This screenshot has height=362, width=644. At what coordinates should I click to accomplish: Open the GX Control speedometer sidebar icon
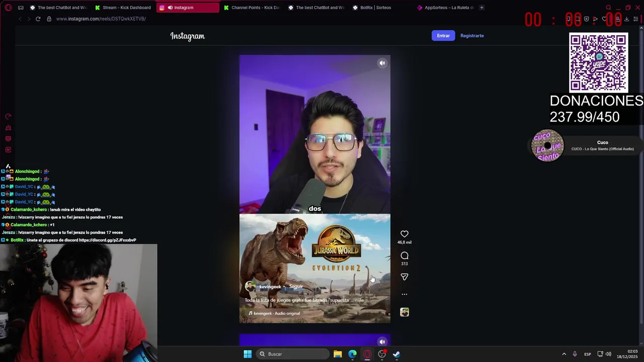point(8,116)
